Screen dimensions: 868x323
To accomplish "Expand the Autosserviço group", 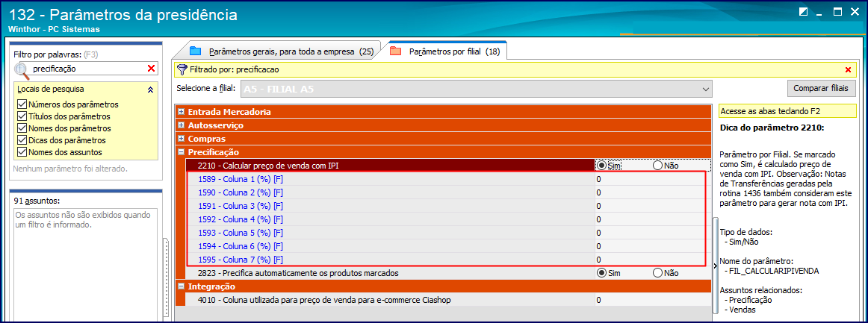I will click(181, 125).
